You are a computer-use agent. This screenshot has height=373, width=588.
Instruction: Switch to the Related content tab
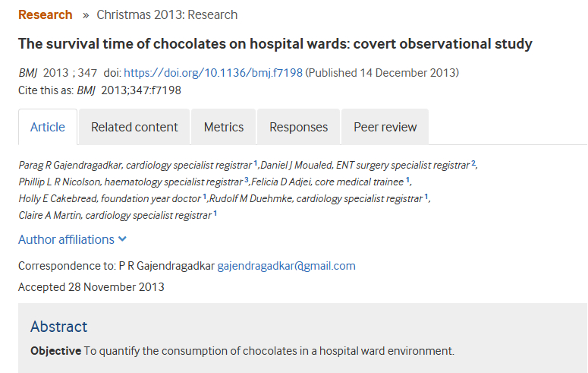click(134, 127)
